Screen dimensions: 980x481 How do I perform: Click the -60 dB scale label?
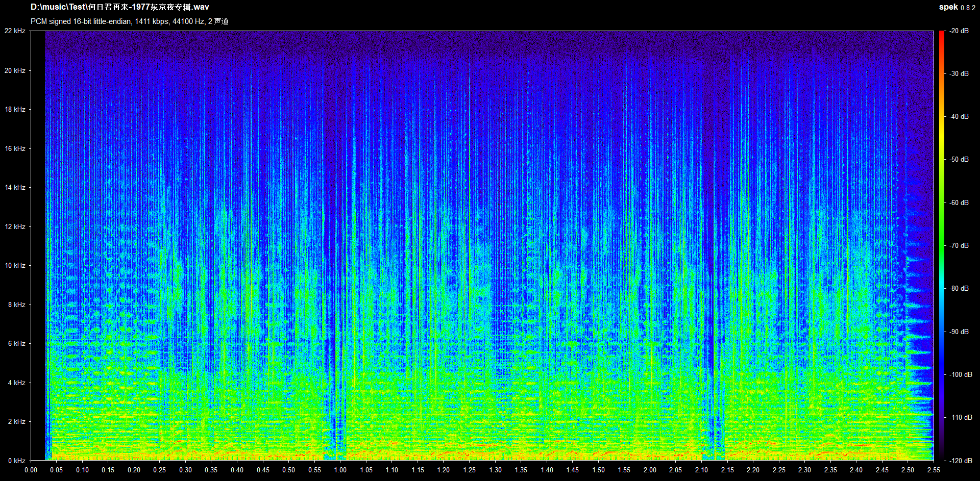[x=960, y=203]
